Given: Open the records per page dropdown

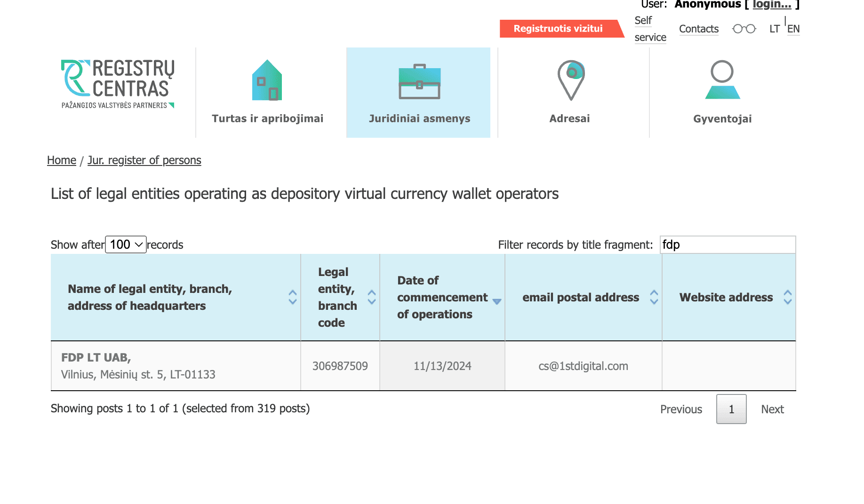Looking at the screenshot, I should point(126,244).
